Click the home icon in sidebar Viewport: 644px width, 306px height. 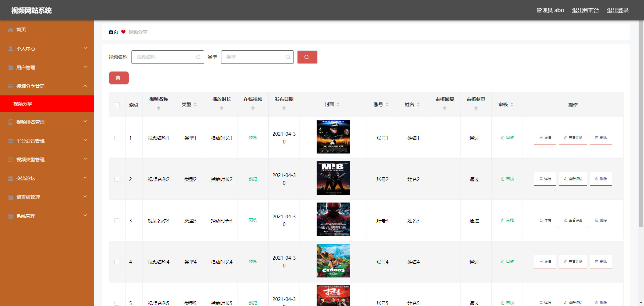pyautogui.click(x=11, y=30)
